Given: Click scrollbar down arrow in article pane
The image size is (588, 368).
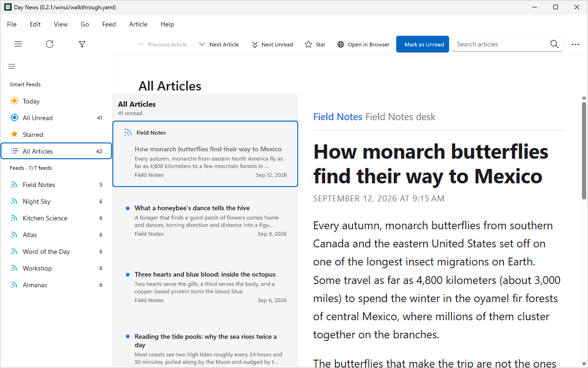Looking at the screenshot, I should coord(584,364).
